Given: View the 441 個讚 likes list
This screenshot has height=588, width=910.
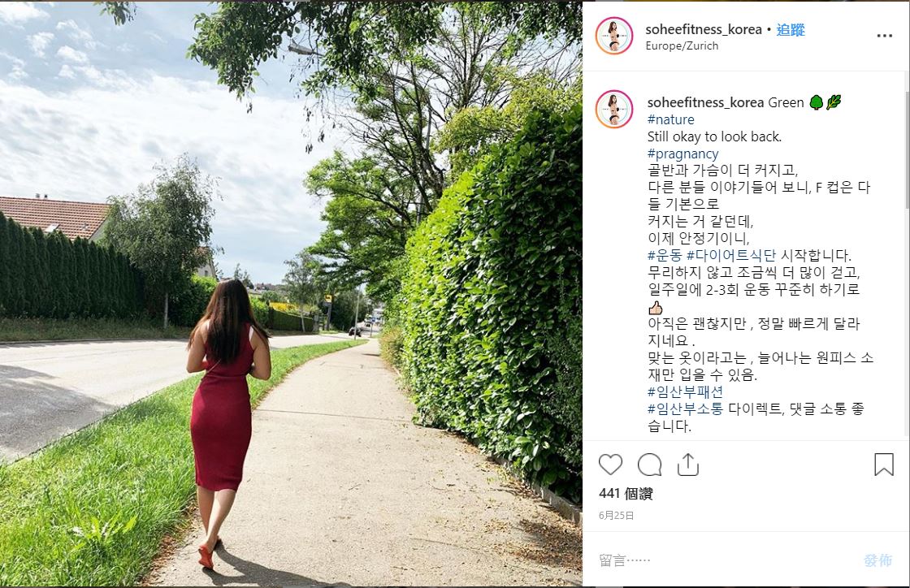Looking at the screenshot, I should click(x=626, y=494).
